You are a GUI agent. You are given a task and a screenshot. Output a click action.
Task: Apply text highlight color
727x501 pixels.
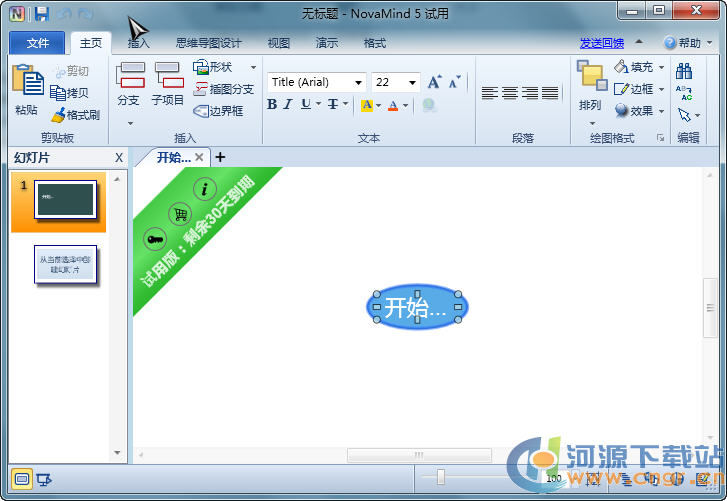(367, 105)
